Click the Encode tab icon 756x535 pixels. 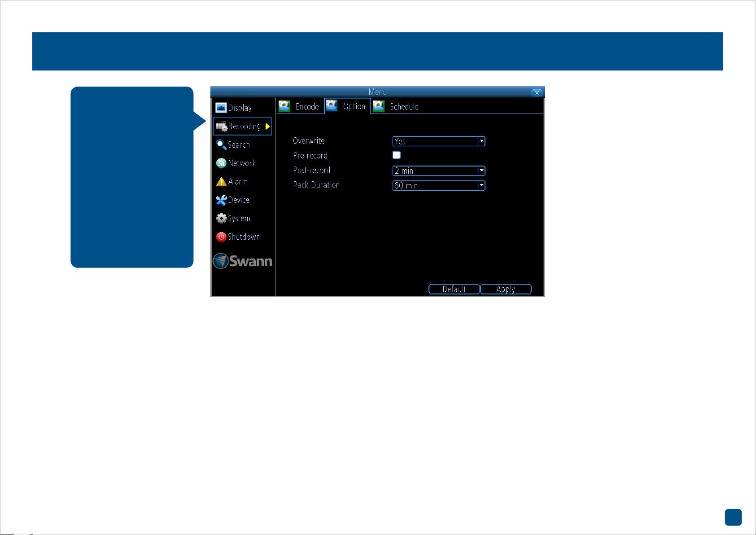[284, 106]
